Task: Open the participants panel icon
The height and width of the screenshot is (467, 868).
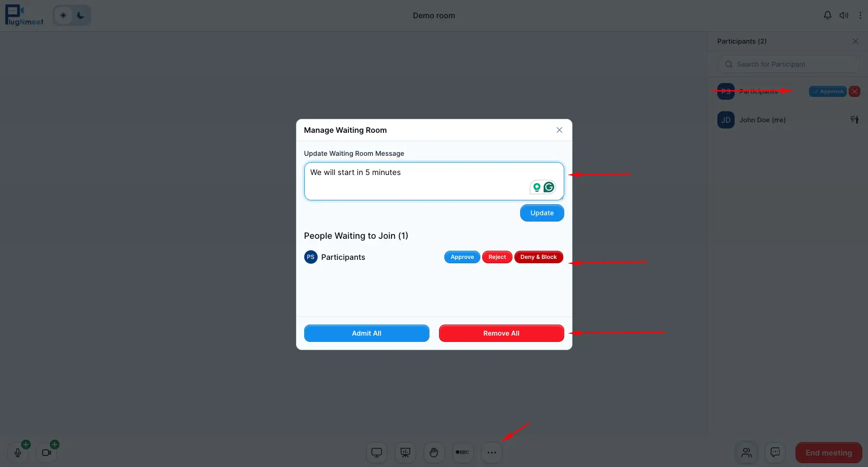Action: point(746,452)
